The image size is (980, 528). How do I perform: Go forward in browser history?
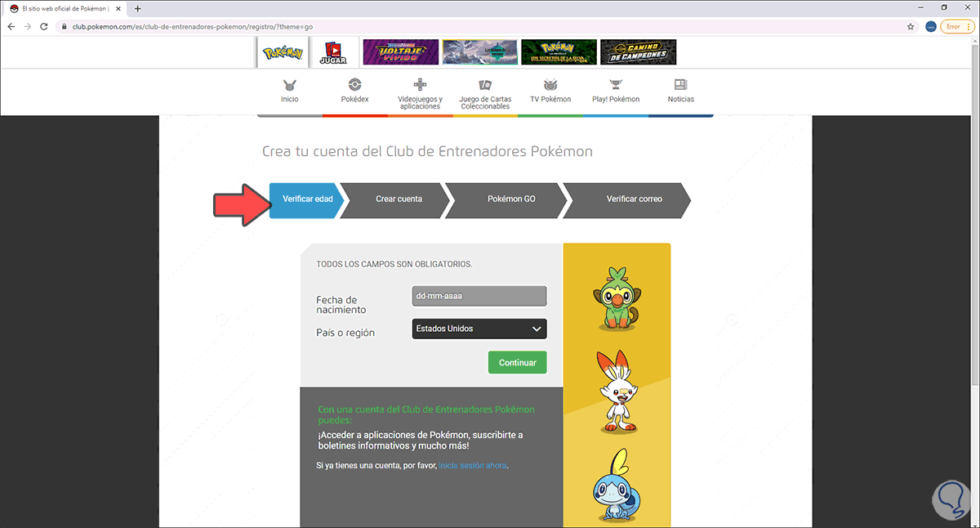(29, 26)
